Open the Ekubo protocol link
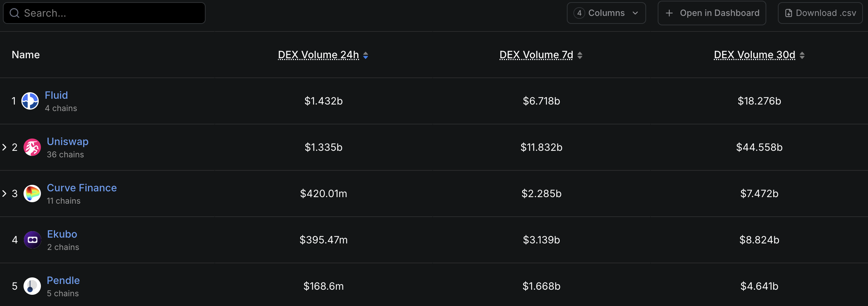The width and height of the screenshot is (868, 306). pos(62,234)
